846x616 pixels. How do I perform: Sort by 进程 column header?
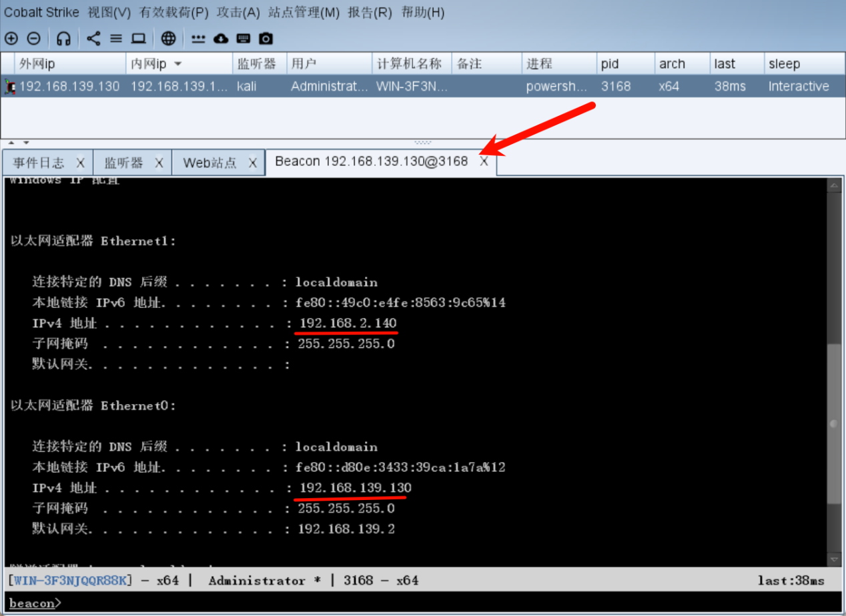click(558, 64)
